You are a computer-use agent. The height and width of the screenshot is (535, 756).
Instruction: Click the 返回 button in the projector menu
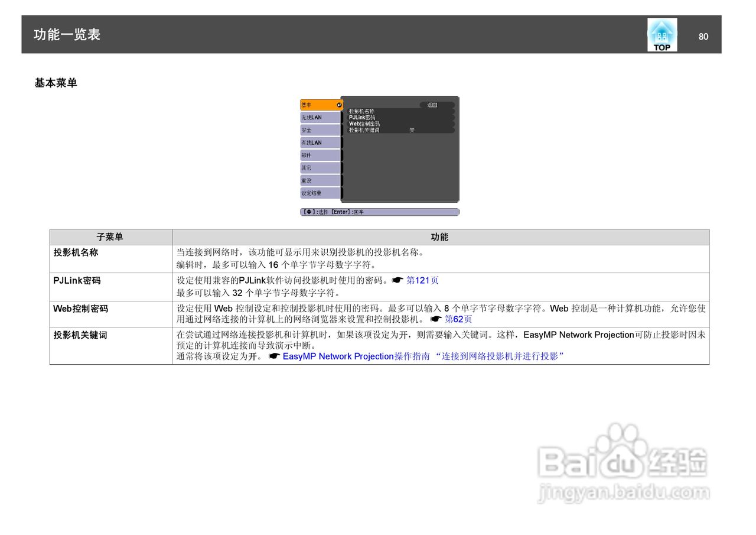click(x=436, y=105)
